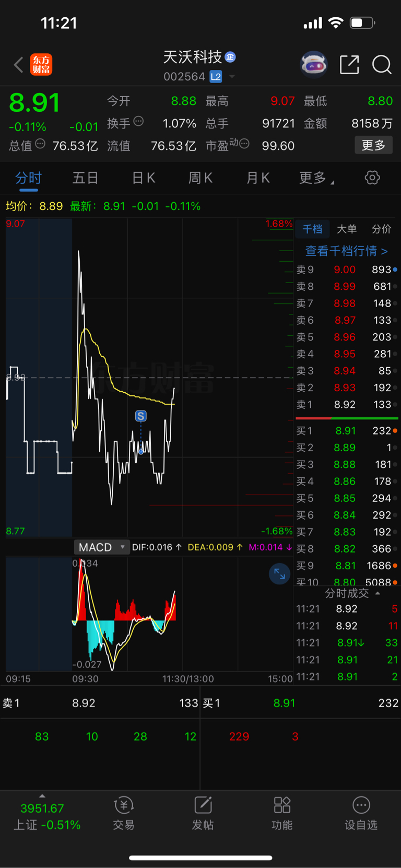Tap the 11:21 8.91↓ 33 trade row
This screenshot has width=401, height=868.
[347, 643]
